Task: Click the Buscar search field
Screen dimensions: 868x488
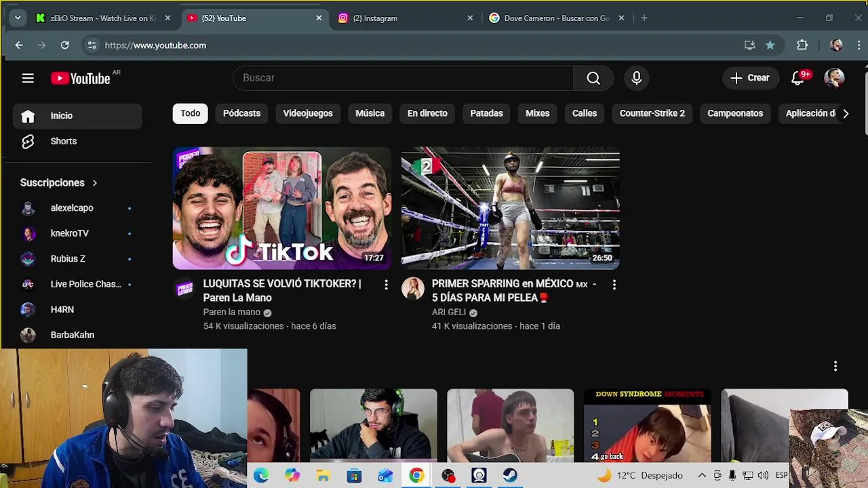Action: 403,78
